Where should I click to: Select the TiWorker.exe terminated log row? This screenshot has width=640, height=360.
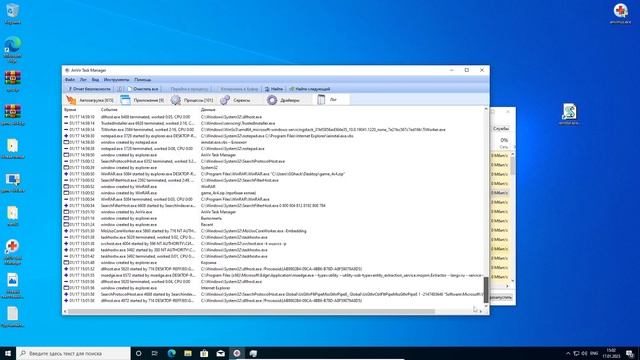tap(273, 129)
